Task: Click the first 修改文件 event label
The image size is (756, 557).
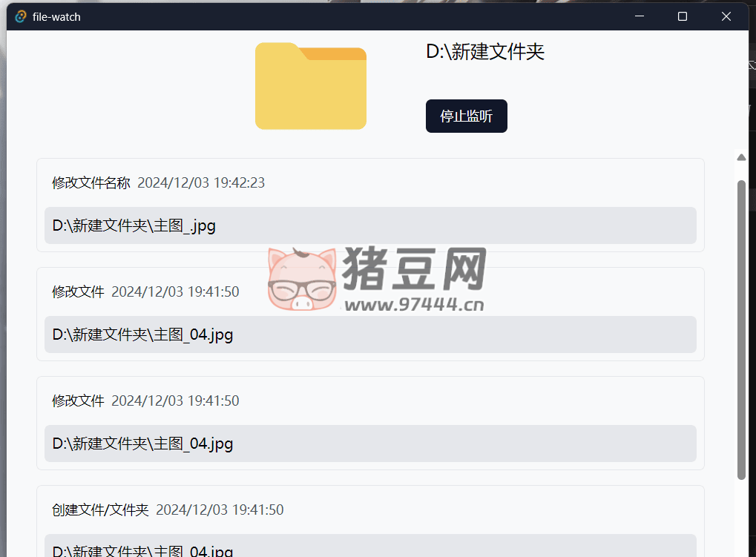Action: tap(78, 291)
